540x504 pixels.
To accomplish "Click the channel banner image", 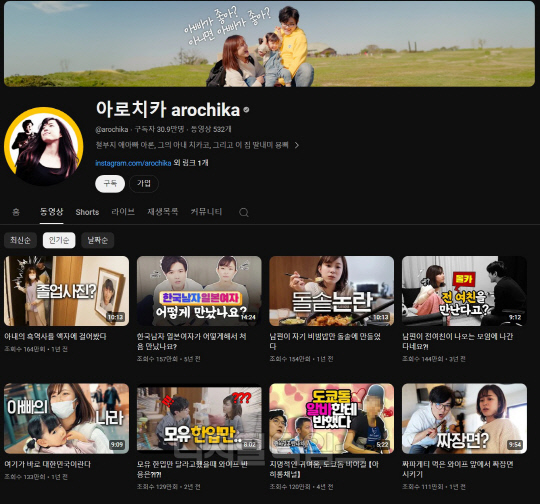I will tap(269, 44).
